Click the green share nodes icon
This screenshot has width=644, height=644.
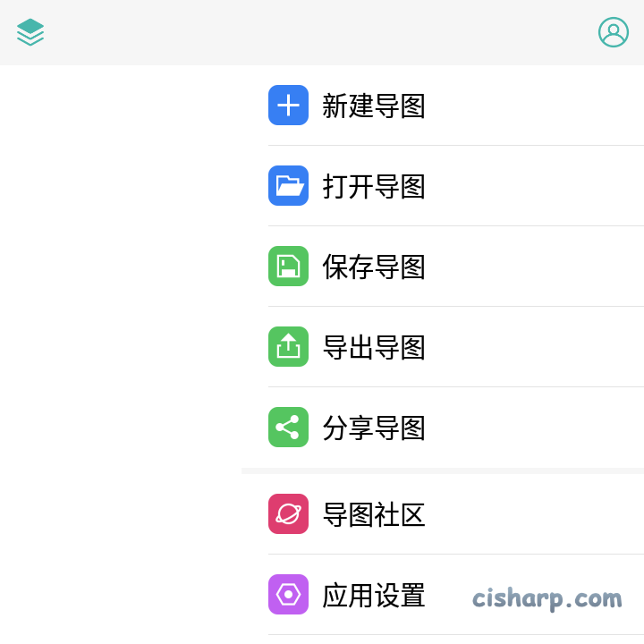288,428
